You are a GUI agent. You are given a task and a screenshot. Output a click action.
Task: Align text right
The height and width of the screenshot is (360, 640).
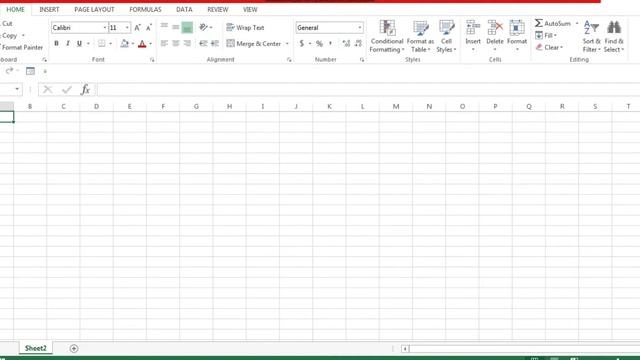(x=187, y=43)
